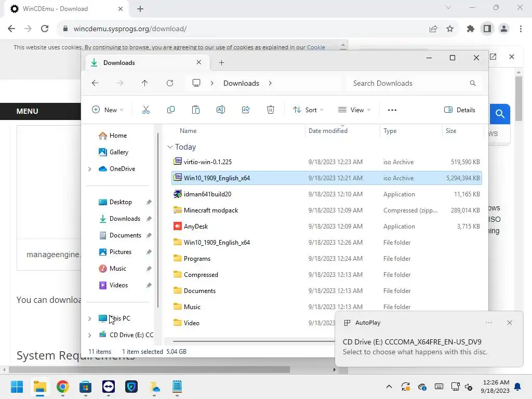
Task: Open Home in the navigation pane
Action: [118, 136]
